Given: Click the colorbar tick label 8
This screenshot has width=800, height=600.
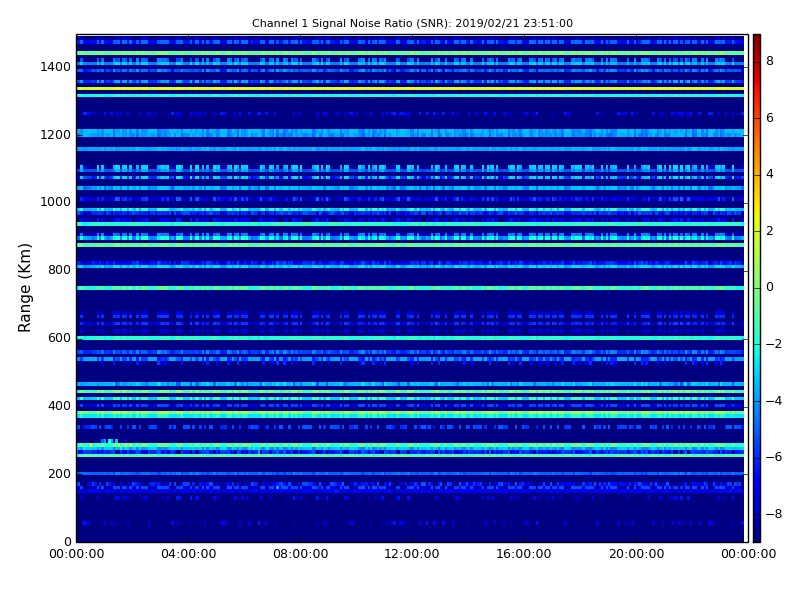Looking at the screenshot, I should click(770, 61).
